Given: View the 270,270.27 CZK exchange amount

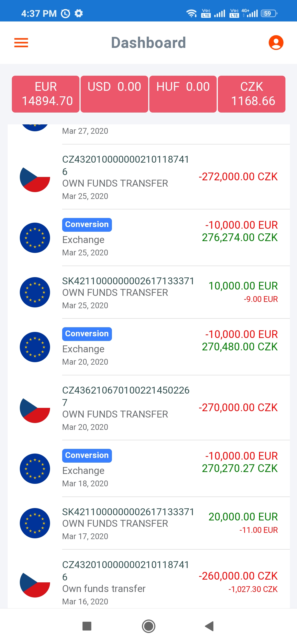Looking at the screenshot, I should tap(240, 468).
